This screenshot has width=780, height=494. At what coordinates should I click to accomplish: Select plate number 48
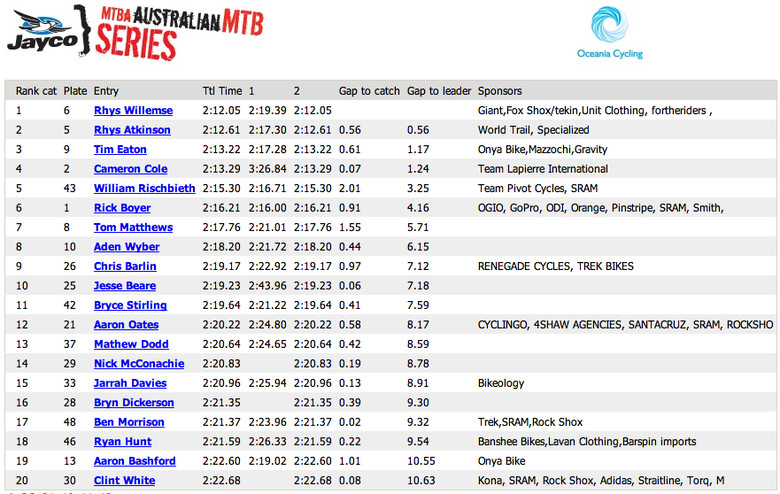point(70,422)
